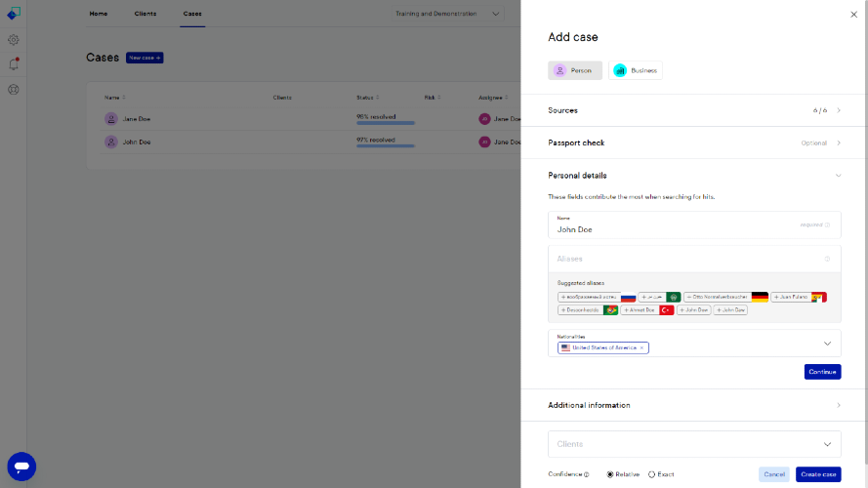Expand the Passport check section
This screenshot has height=488, width=868.
(x=694, y=142)
